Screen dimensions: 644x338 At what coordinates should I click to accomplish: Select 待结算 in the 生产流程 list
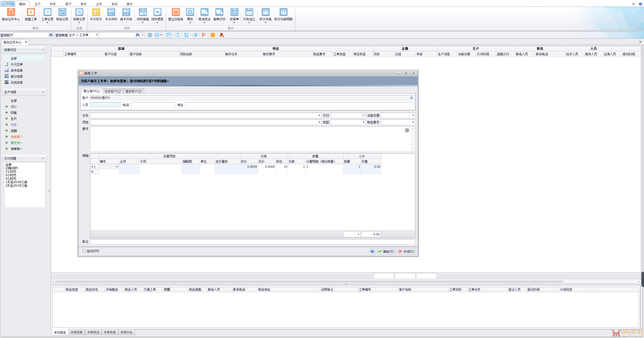click(x=15, y=137)
